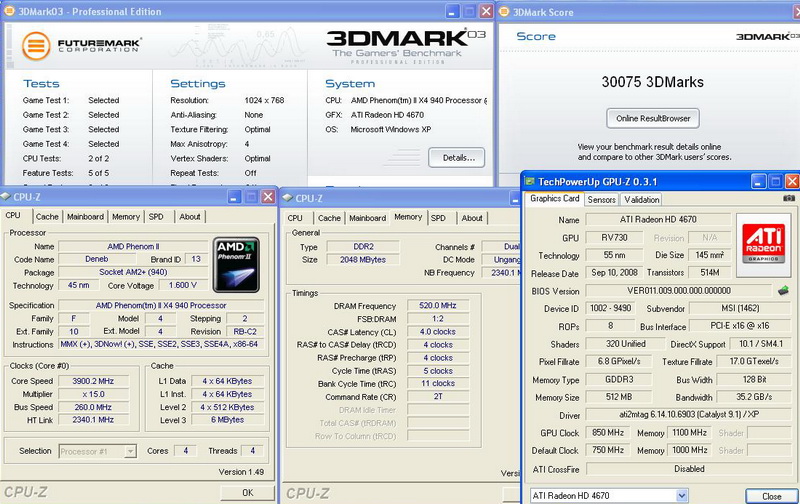
Task: Click the 3DMark Score window title icon
Action: tap(504, 11)
